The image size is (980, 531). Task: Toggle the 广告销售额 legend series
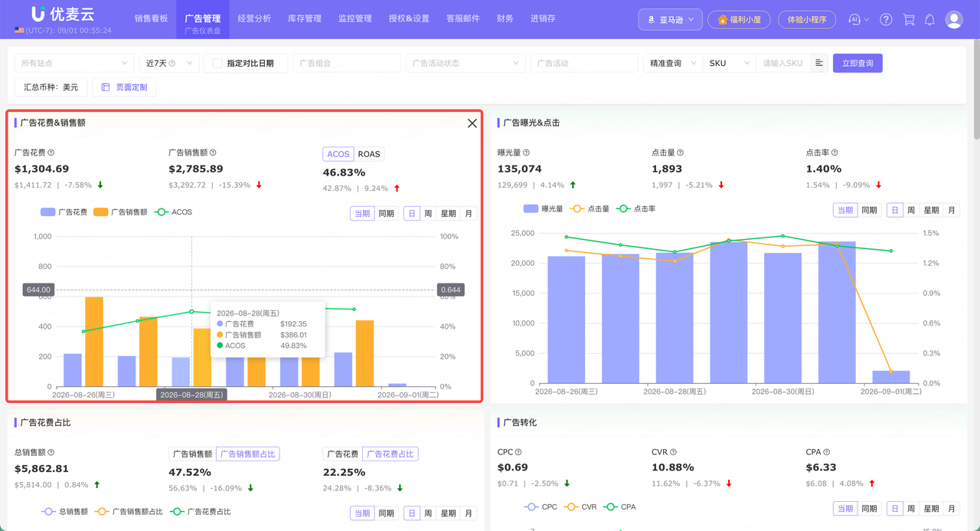[120, 212]
